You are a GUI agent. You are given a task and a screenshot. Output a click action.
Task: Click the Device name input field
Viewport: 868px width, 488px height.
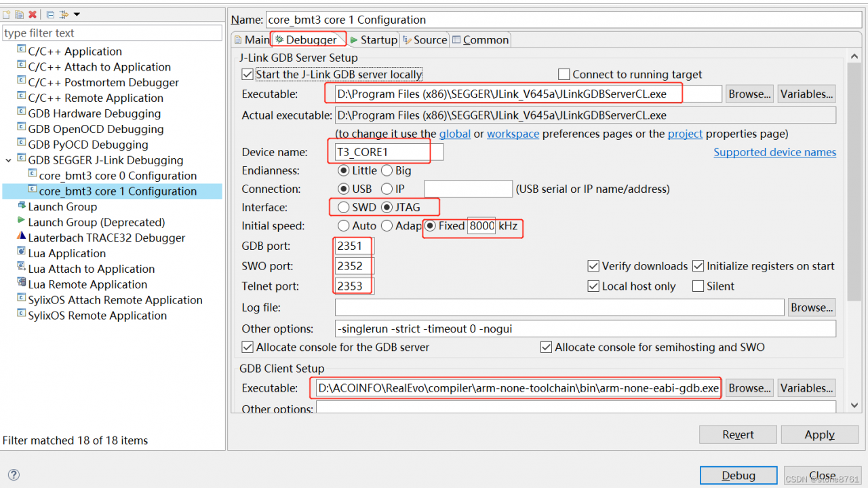tap(389, 152)
